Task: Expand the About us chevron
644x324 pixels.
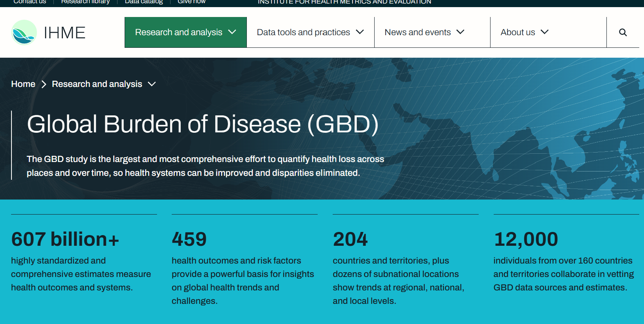Action: [545, 32]
